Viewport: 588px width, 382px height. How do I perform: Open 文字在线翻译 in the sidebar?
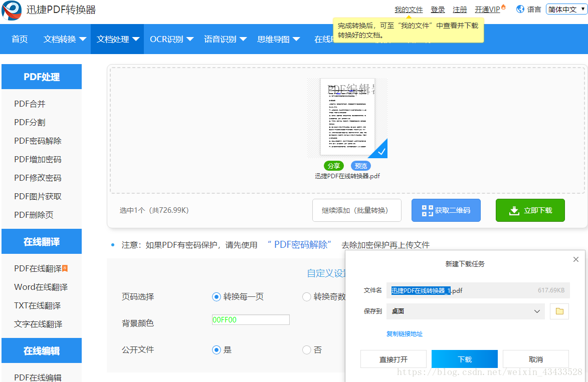[x=38, y=324]
